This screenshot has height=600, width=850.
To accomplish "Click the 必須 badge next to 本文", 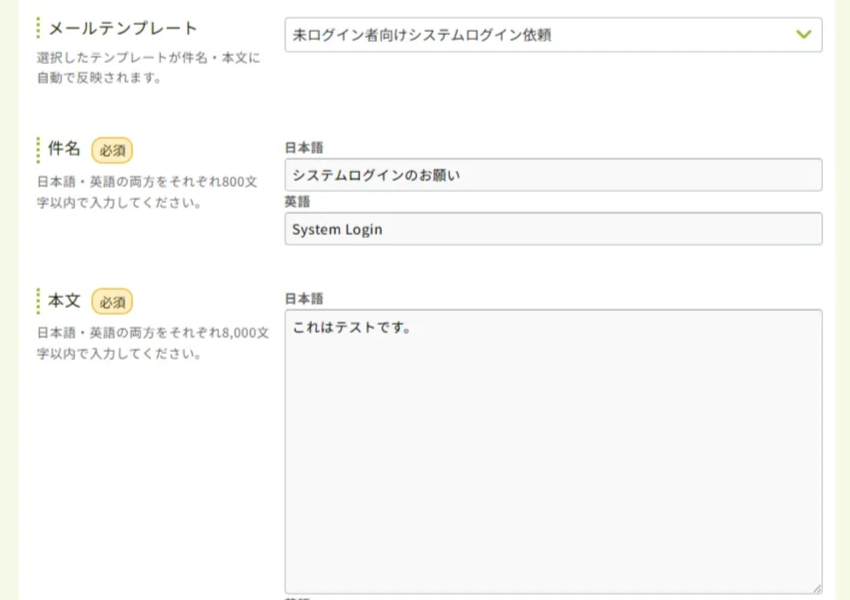I will 112,301.
